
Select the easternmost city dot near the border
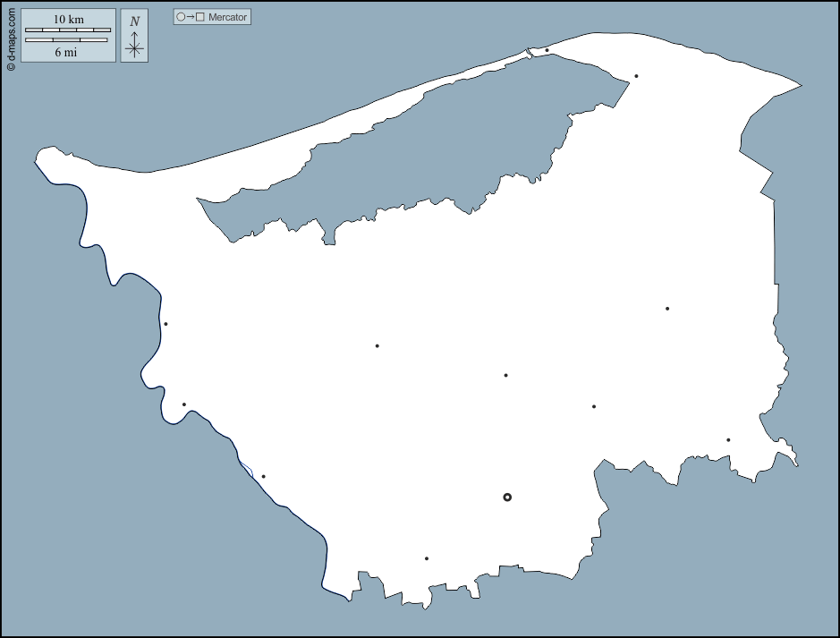(x=728, y=439)
